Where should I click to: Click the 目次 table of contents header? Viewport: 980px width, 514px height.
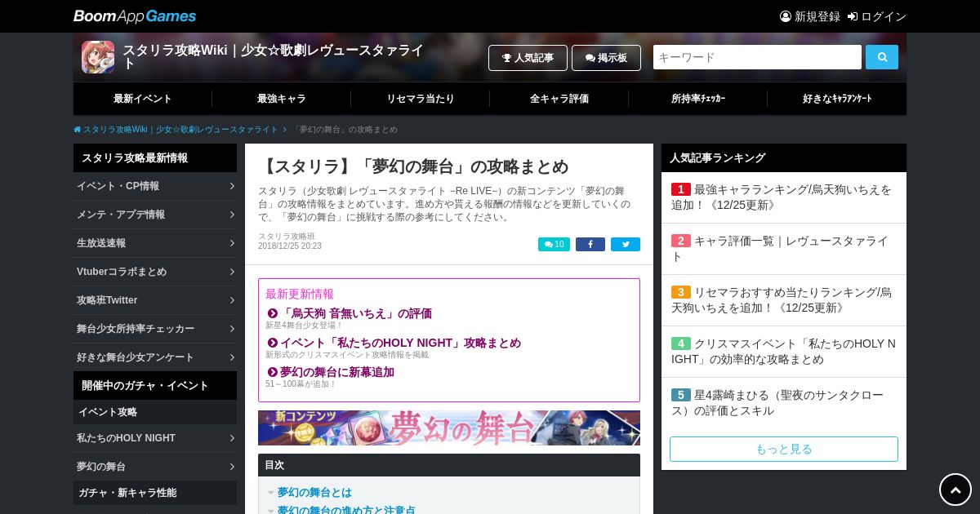tap(449, 465)
